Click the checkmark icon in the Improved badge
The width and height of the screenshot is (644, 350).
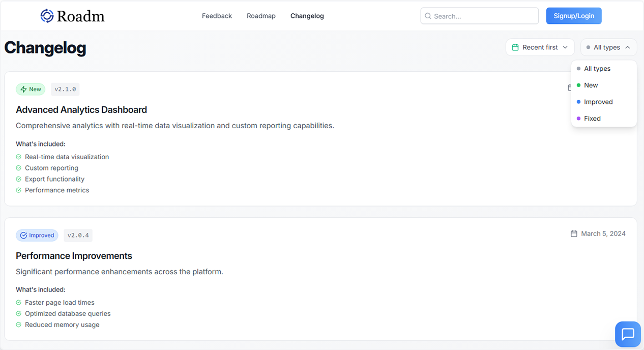pos(22,235)
